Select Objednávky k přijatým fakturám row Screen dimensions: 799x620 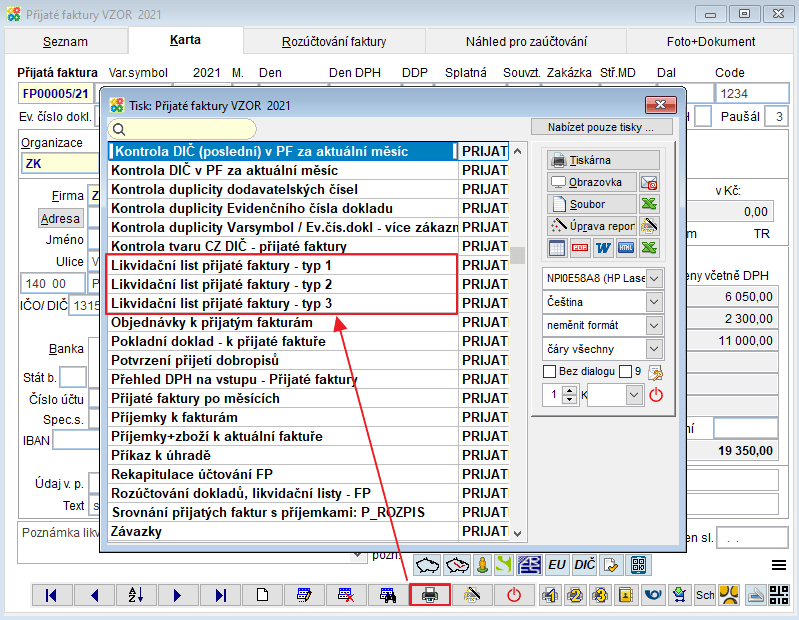coord(282,322)
